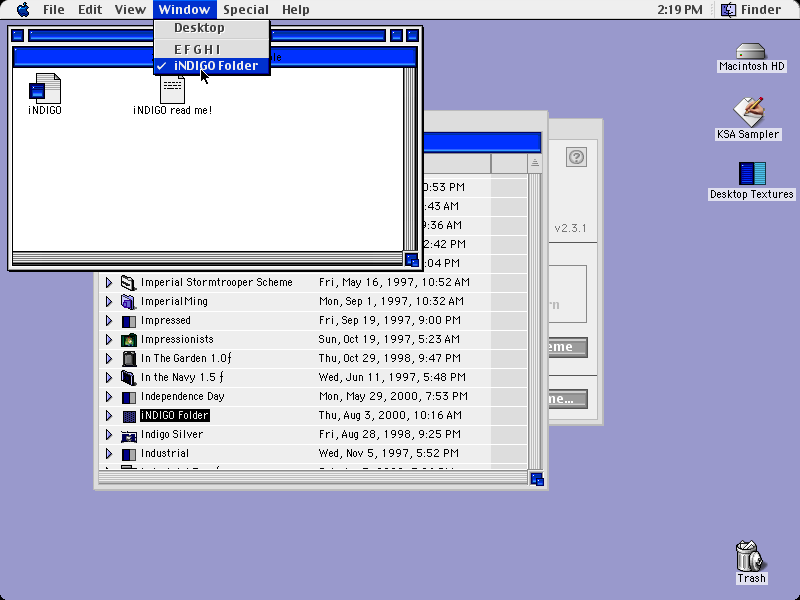Expand the Impressed disclosure triangle
The width and height of the screenshot is (800, 600).
(109, 321)
